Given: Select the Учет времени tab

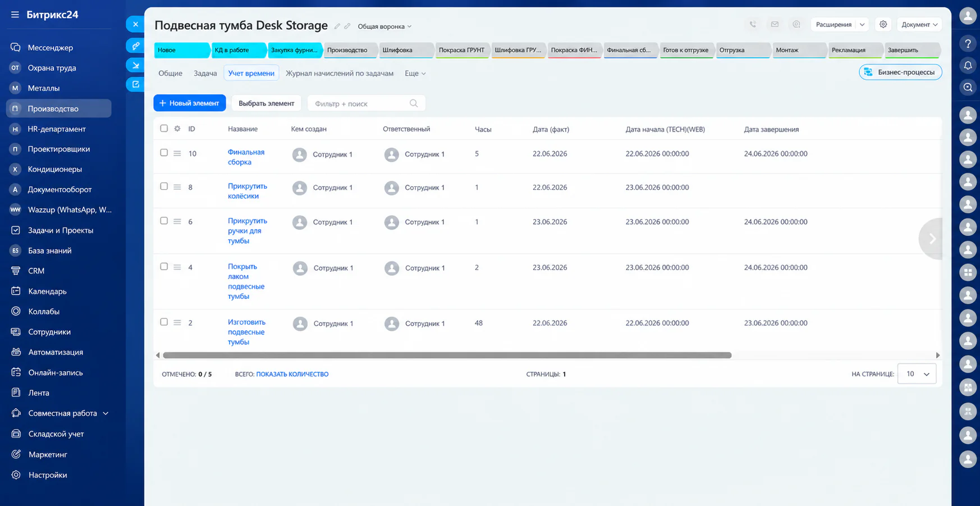Looking at the screenshot, I should coord(251,74).
